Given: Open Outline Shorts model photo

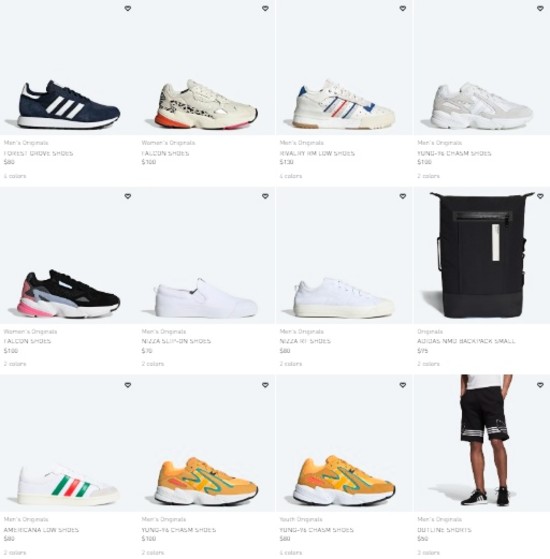Looking at the screenshot, I should [x=487, y=440].
